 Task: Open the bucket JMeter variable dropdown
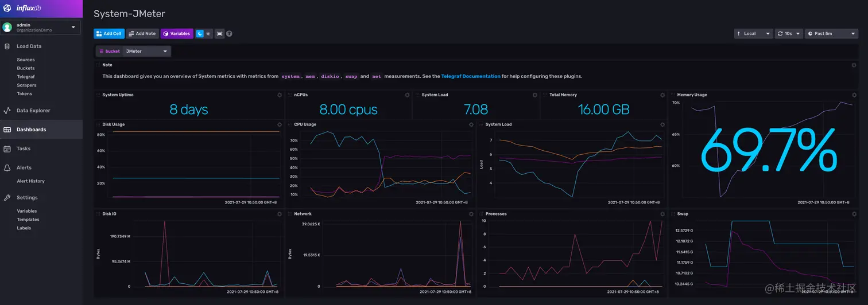click(x=147, y=51)
